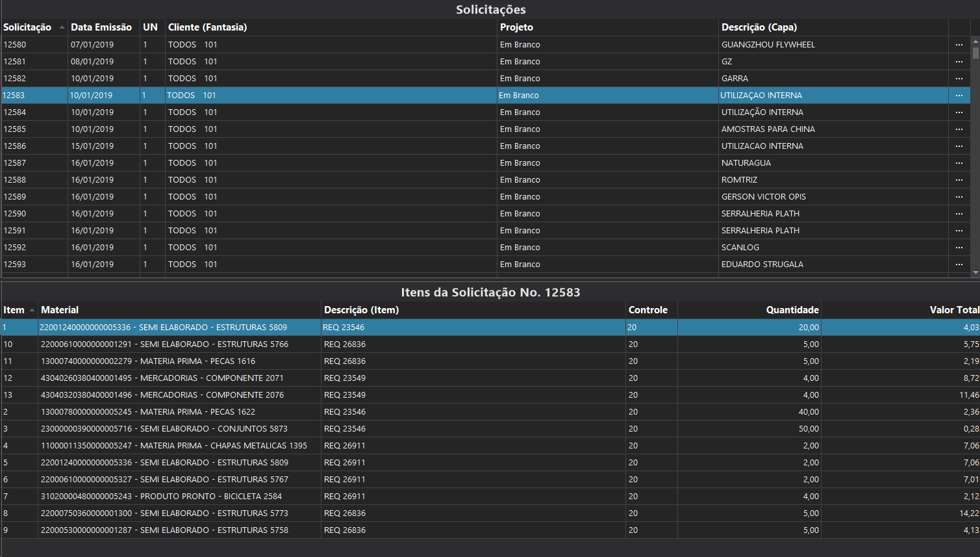Select material MATERIA PRIMA - CHAPAS METALICAS 1395
Viewport: 980px width, 557px height.
pos(180,446)
